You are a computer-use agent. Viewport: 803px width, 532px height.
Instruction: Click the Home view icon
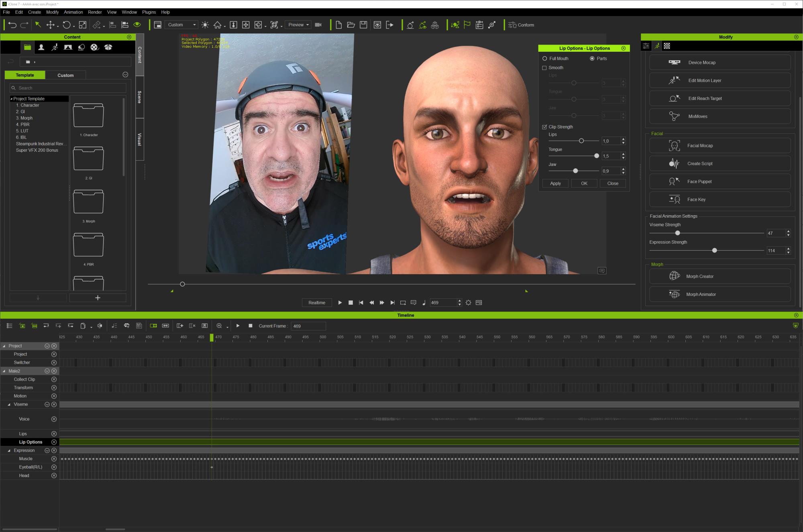218,25
